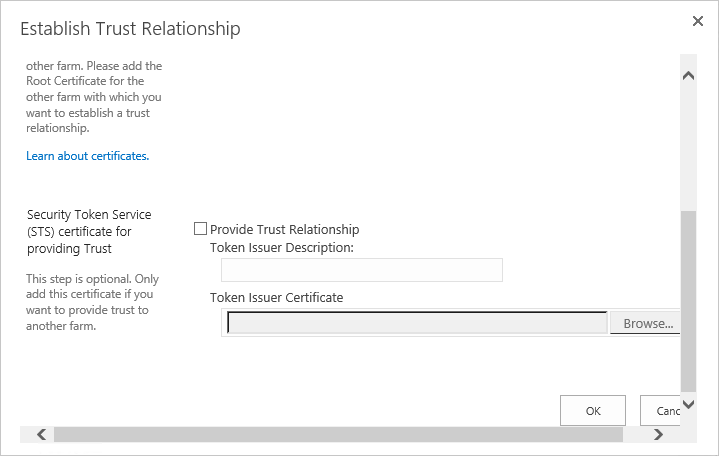Image resolution: width=719 pixels, height=456 pixels.
Task: Focus the Token Issuer Description text box
Action: (x=362, y=270)
